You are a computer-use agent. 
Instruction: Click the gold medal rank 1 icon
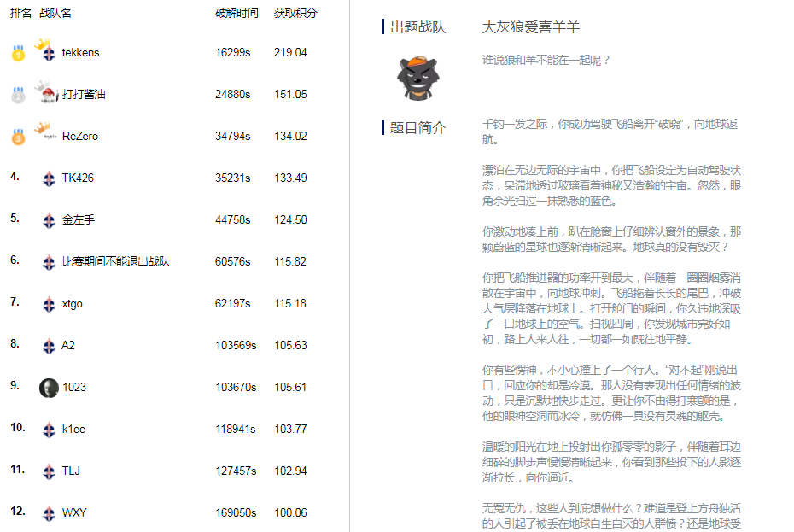point(18,53)
